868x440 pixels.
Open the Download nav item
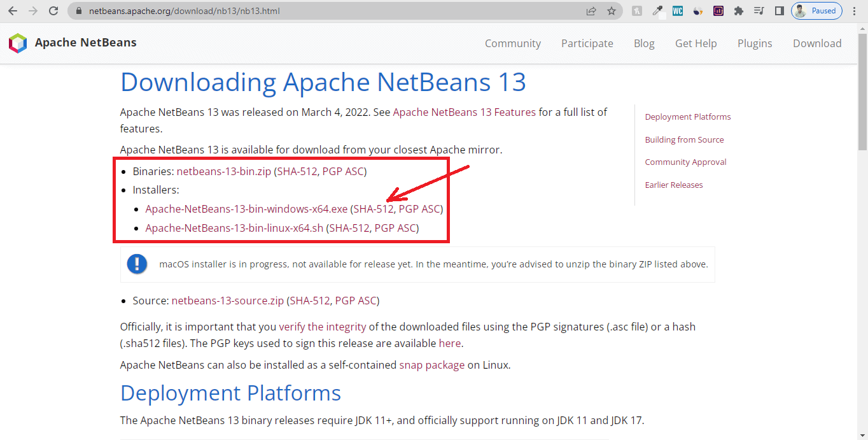tap(817, 43)
